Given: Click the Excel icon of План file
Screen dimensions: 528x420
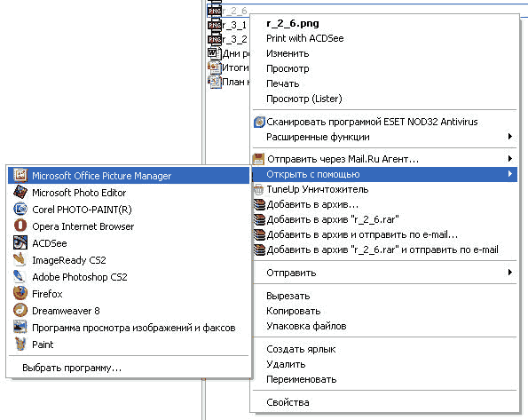Looking at the screenshot, I should tap(215, 82).
